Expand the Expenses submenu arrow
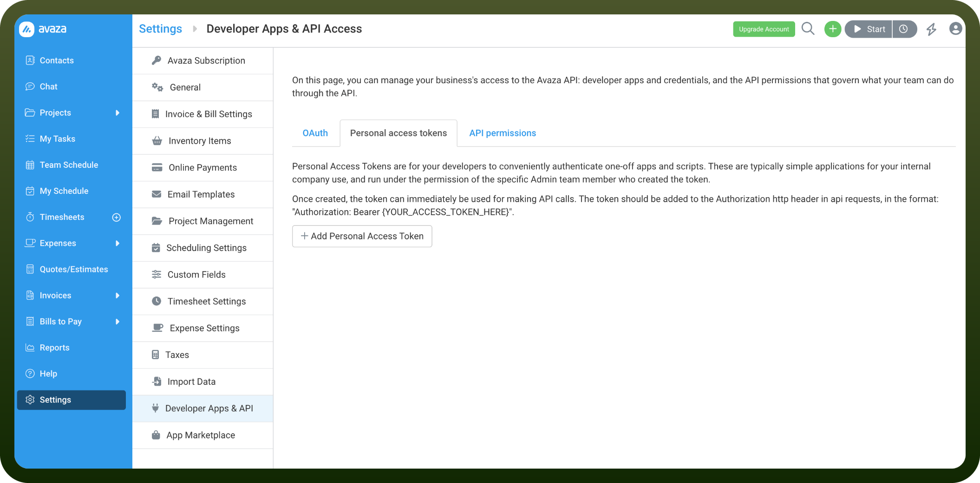Image resolution: width=980 pixels, height=483 pixels. (118, 243)
